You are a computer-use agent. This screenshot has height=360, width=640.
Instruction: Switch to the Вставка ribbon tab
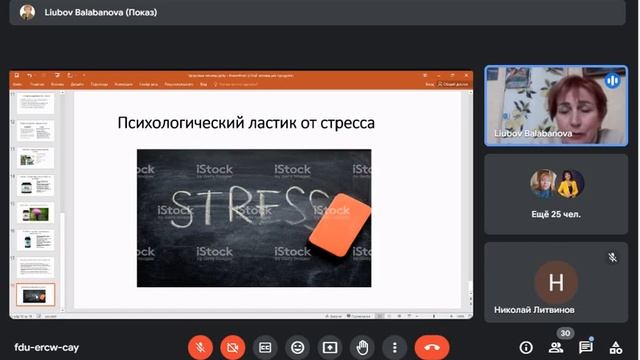(x=57, y=84)
